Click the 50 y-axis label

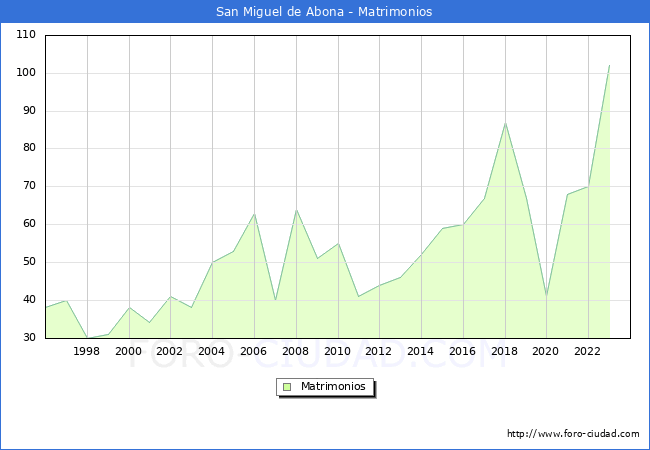pos(29,262)
